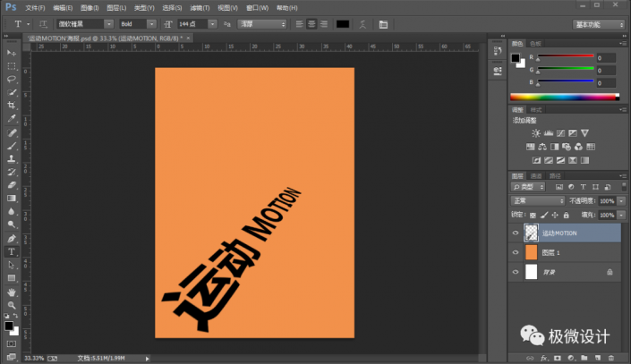Select the Rectangular Marquee tool

point(12,66)
